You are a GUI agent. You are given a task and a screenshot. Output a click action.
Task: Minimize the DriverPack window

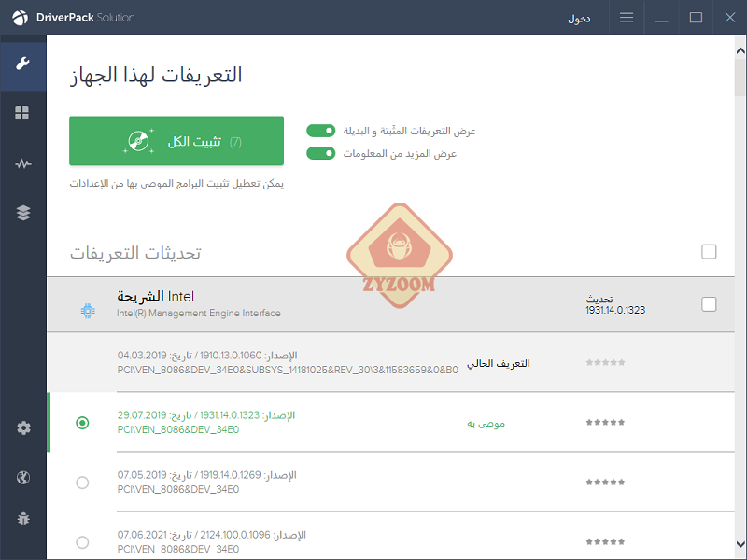point(661,18)
